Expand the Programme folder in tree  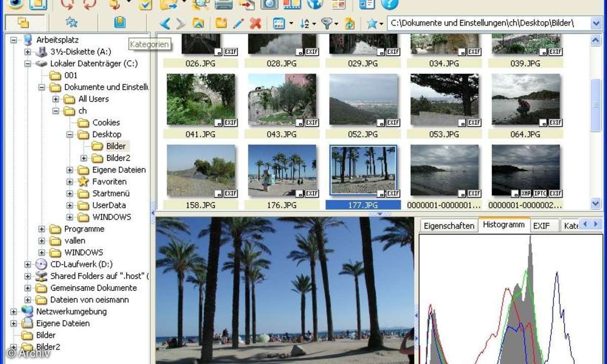click(42, 229)
